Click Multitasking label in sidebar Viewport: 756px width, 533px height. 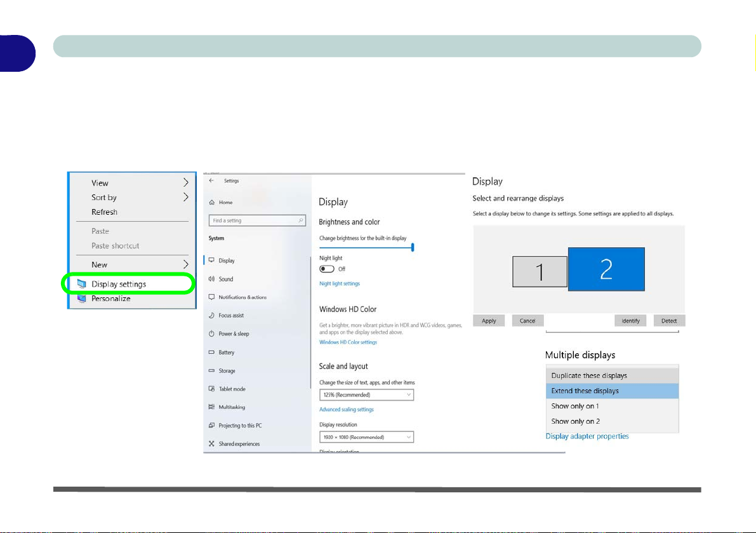click(x=232, y=407)
